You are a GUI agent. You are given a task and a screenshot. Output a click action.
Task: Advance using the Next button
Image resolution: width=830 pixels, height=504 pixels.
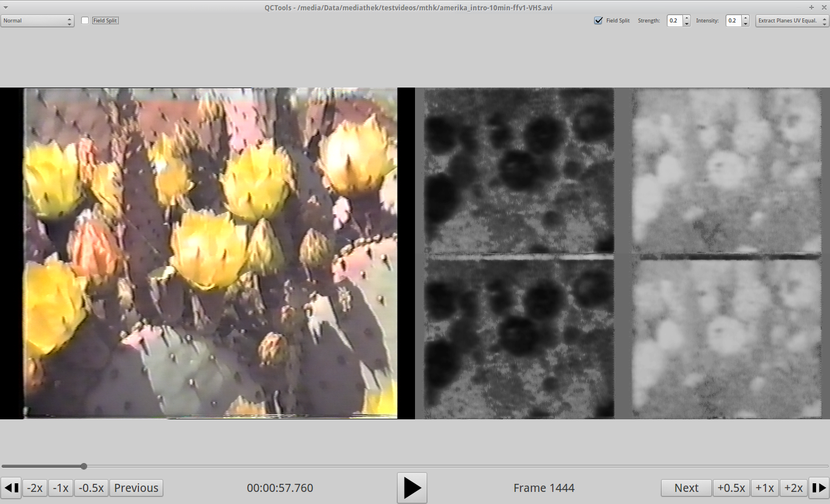click(686, 488)
